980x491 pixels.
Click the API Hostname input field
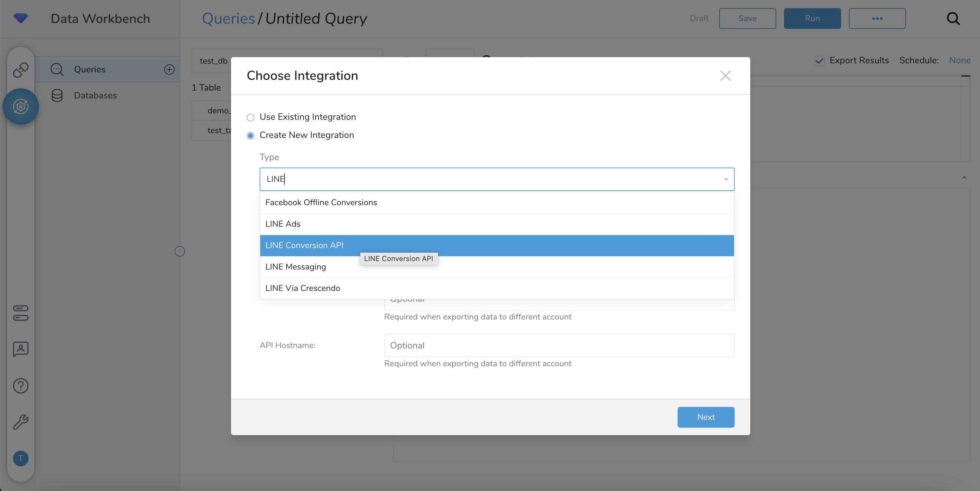tap(559, 346)
